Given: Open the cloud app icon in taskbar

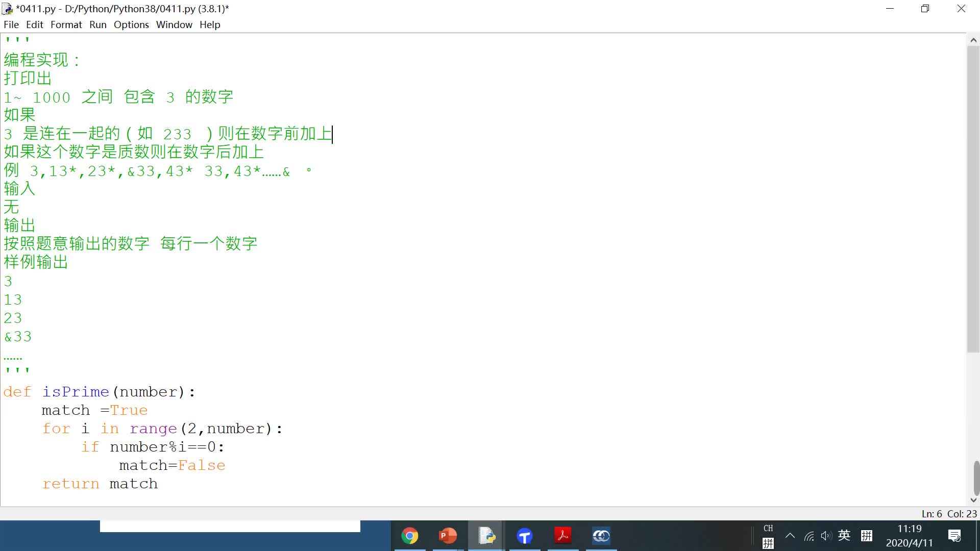Looking at the screenshot, I should pyautogui.click(x=601, y=536).
